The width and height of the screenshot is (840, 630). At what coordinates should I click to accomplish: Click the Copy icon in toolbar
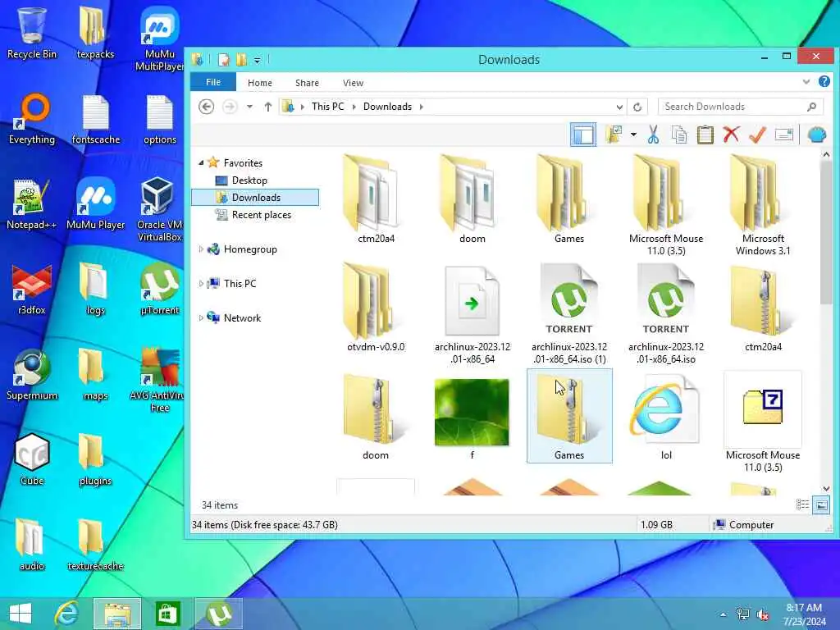[x=678, y=135]
